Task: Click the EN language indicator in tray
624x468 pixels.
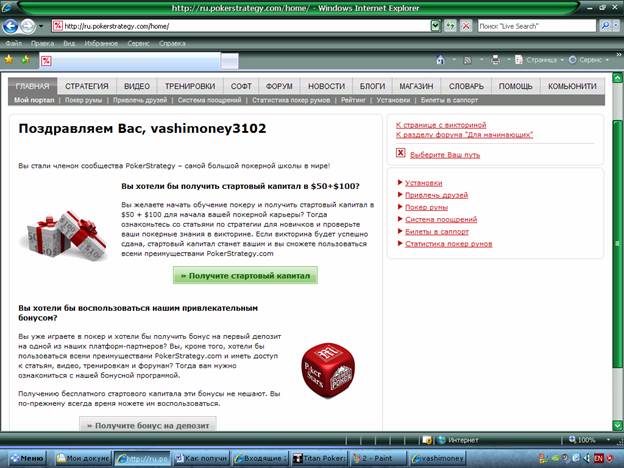Action: tap(599, 458)
